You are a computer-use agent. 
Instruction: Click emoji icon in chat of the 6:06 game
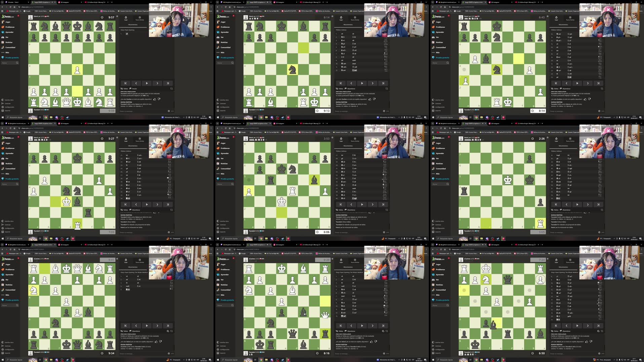click(x=384, y=232)
